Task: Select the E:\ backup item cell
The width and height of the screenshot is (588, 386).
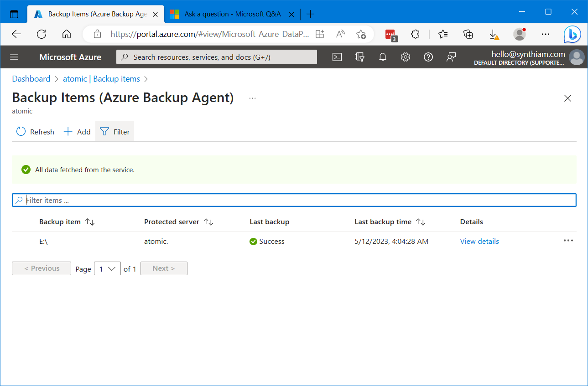Action: [x=43, y=242]
